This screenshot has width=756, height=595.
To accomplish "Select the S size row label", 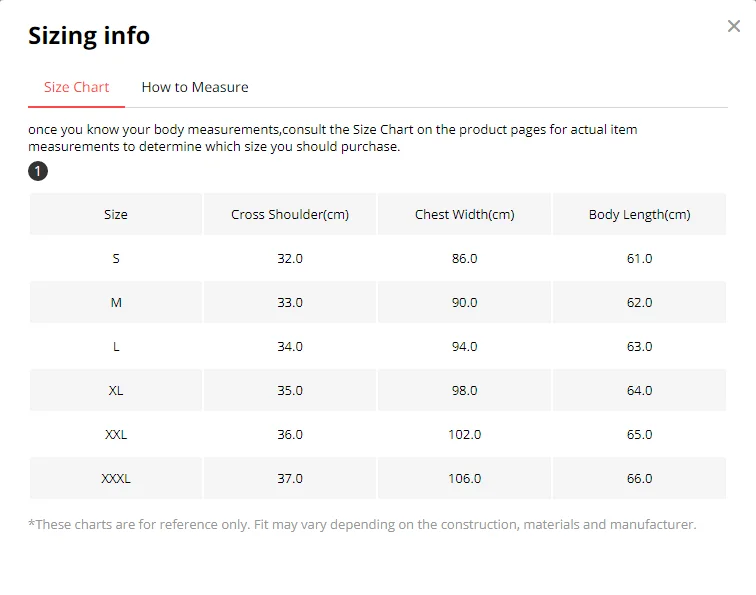I will pos(116,258).
